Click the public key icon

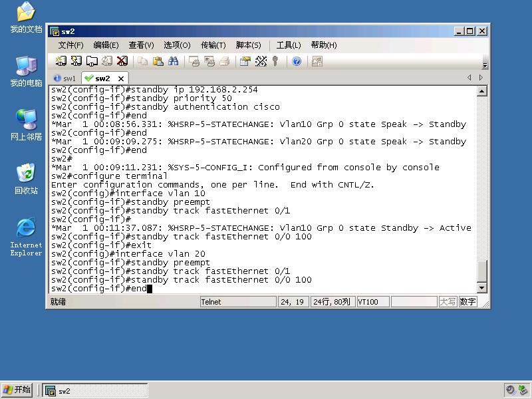(275, 61)
